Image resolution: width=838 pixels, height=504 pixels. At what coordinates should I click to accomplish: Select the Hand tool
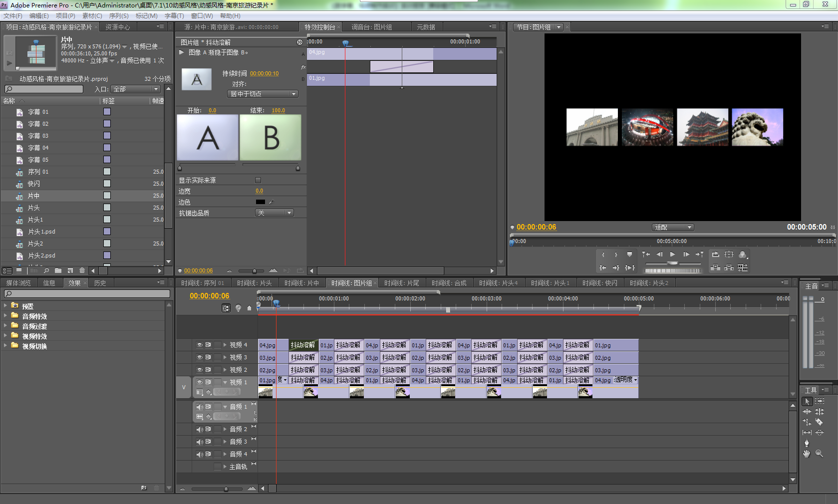(x=807, y=454)
